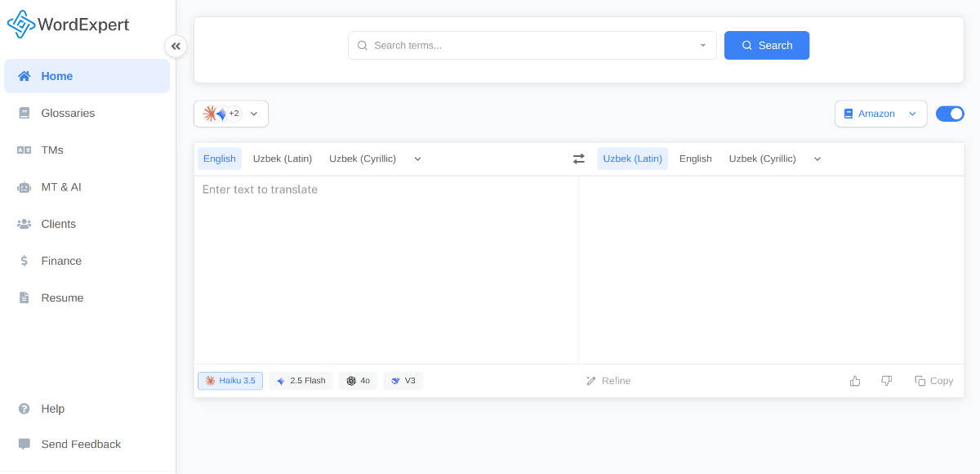Select English as the target language
980x474 pixels.
click(x=695, y=158)
